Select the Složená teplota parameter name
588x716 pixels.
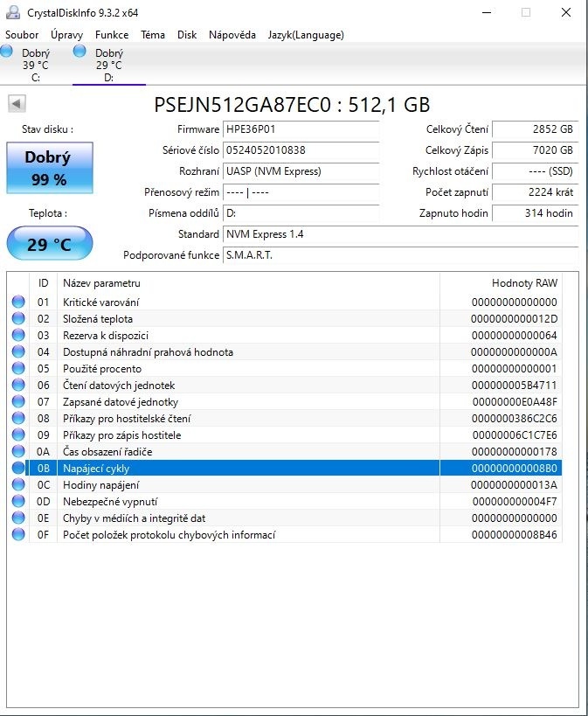pos(98,319)
